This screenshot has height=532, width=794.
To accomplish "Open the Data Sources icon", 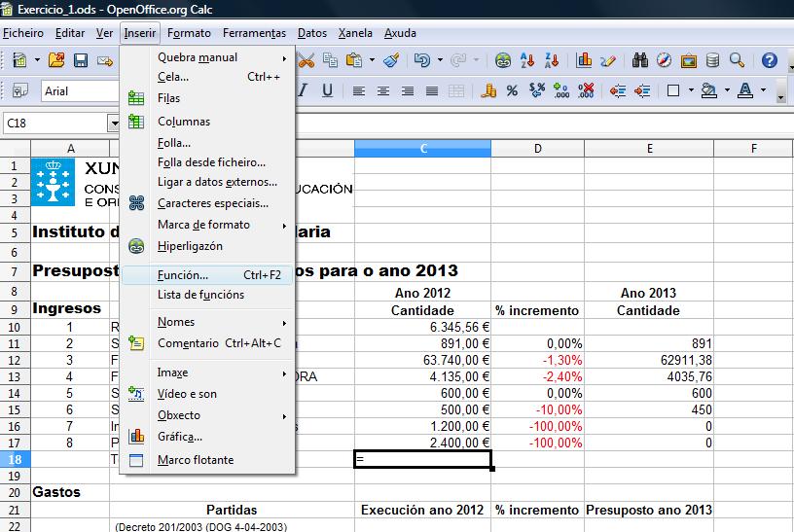I will click(x=712, y=60).
